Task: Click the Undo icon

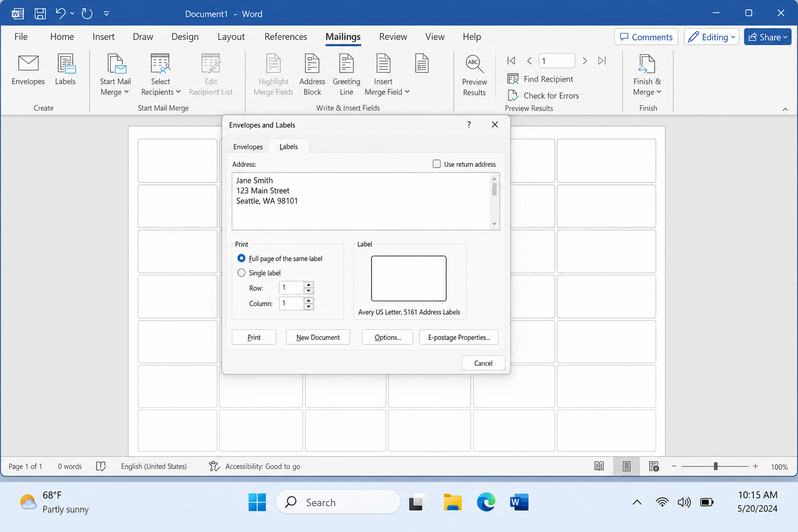Action: pos(60,14)
